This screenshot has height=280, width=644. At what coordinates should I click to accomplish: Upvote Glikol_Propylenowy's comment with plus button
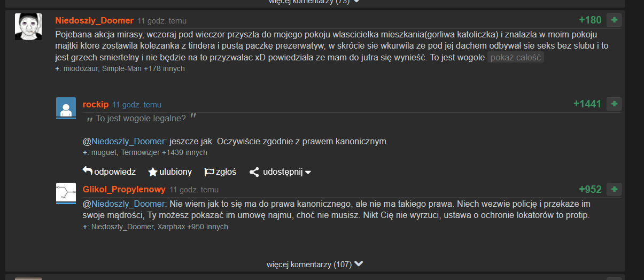614,189
